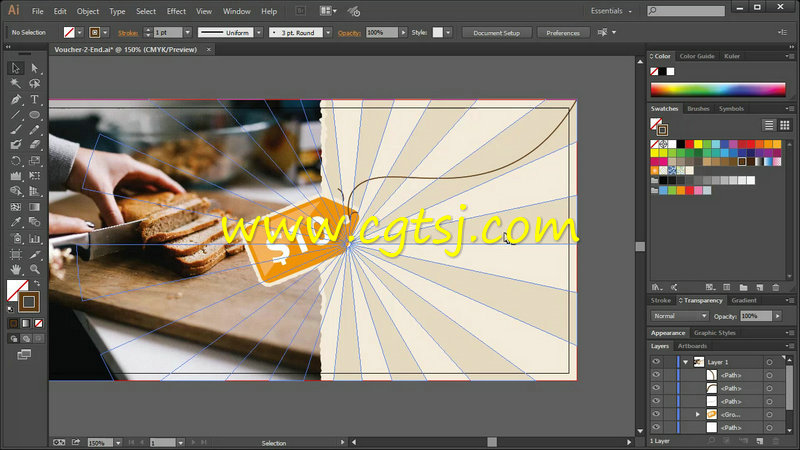Open the stroke weight dropdown
This screenshot has height=450, width=800.
(x=188, y=33)
